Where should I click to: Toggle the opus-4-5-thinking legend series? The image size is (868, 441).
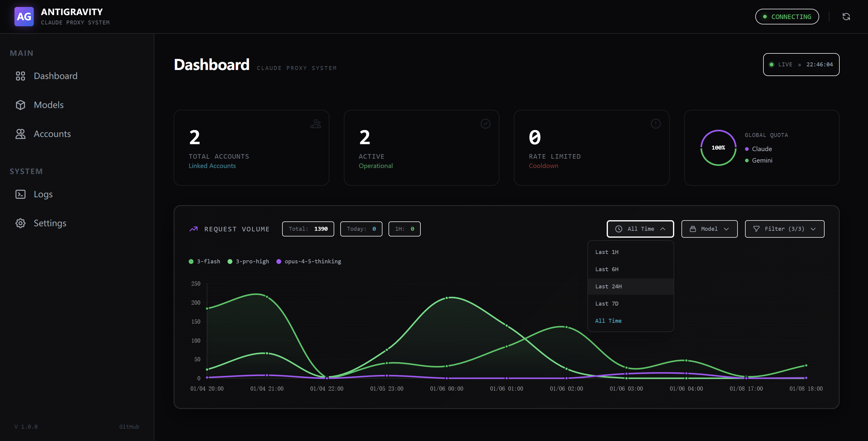(308, 261)
